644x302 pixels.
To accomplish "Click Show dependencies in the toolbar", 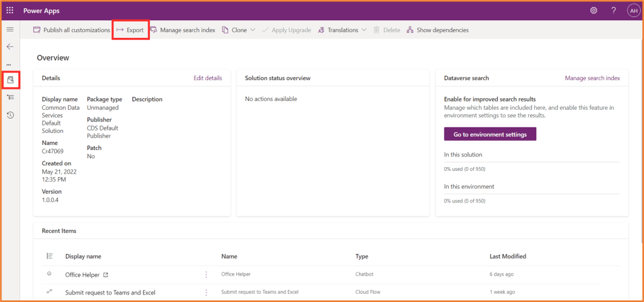I will click(437, 30).
